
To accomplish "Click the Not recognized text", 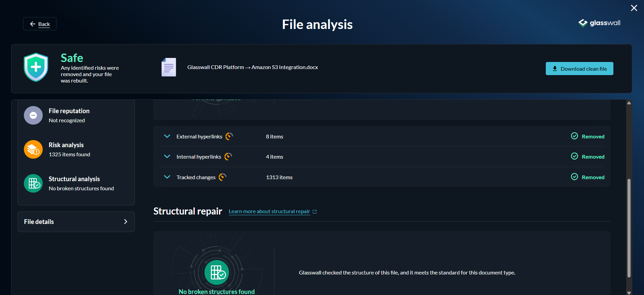I will pyautogui.click(x=67, y=120).
